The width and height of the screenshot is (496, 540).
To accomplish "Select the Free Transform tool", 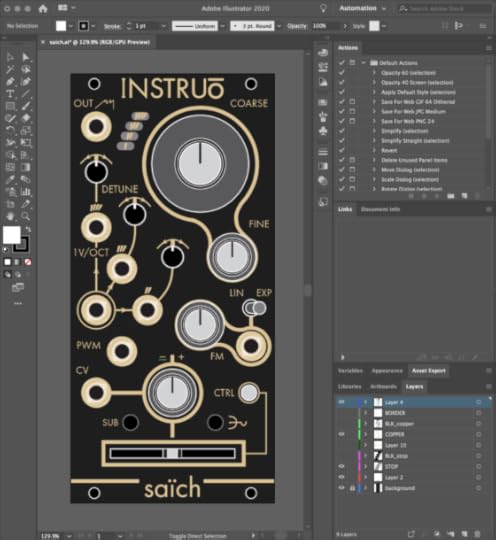I will coord(26,143).
